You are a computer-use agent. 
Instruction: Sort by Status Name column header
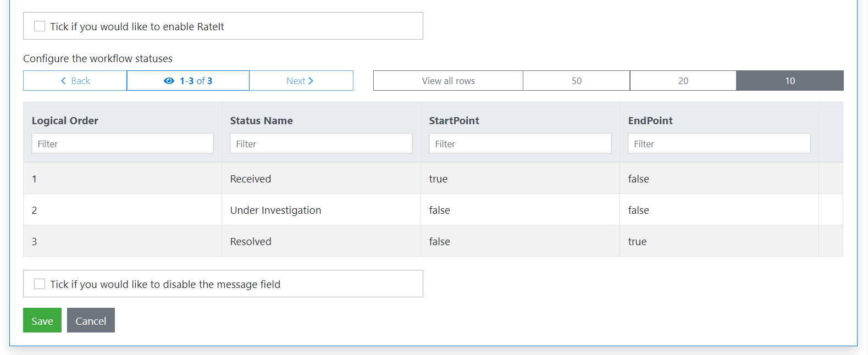[261, 120]
